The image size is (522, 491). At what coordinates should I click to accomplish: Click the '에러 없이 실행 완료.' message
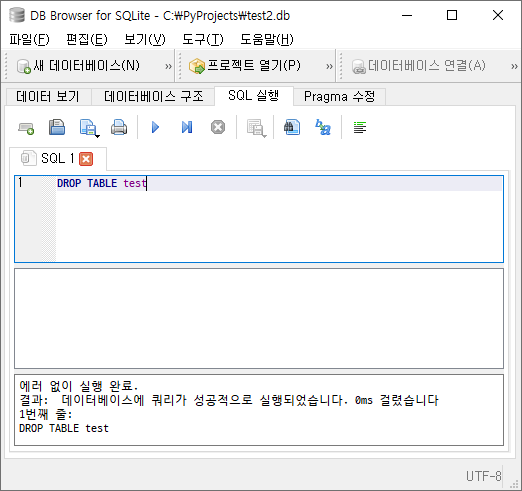pyautogui.click(x=79, y=386)
